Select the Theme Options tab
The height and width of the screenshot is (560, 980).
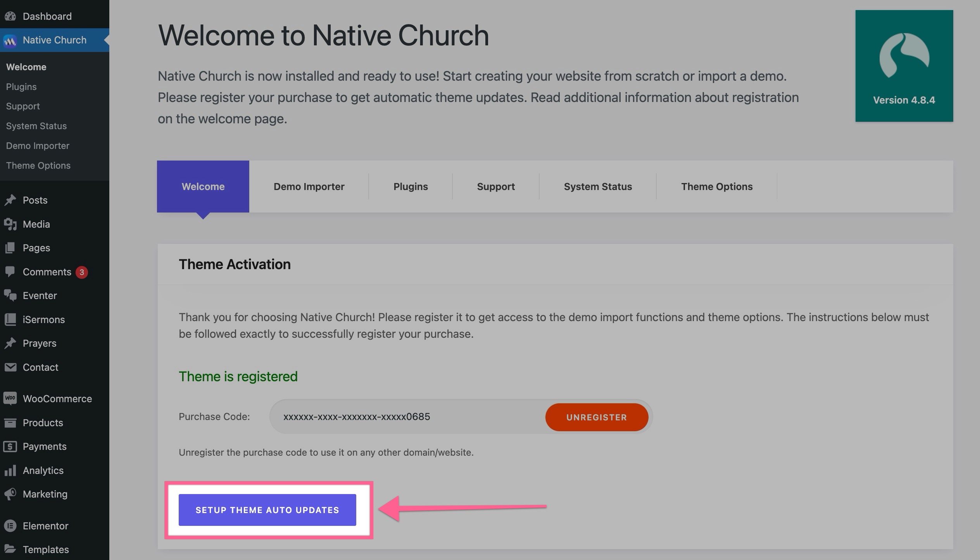(717, 187)
